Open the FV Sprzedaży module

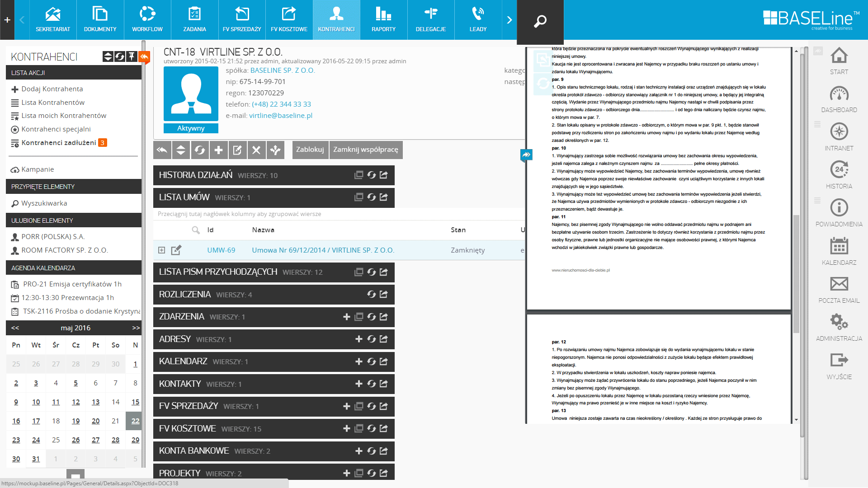[x=242, y=20]
